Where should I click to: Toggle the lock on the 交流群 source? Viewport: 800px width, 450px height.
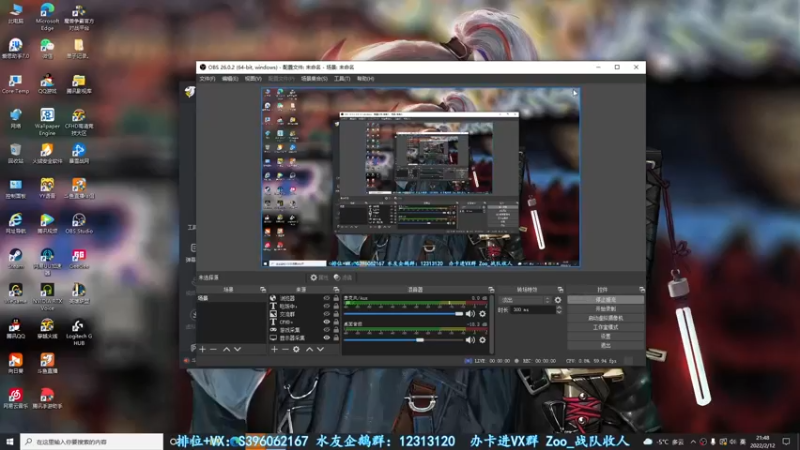pos(336,314)
